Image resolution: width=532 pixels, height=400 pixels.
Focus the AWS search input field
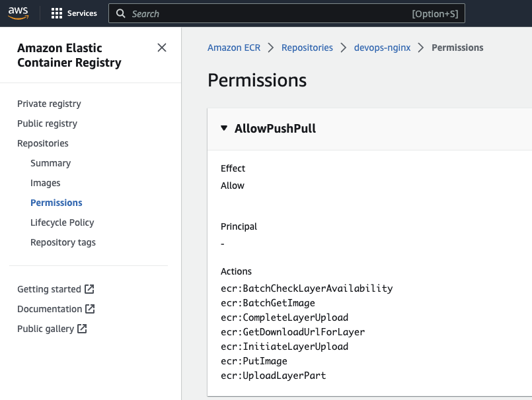[264, 13]
